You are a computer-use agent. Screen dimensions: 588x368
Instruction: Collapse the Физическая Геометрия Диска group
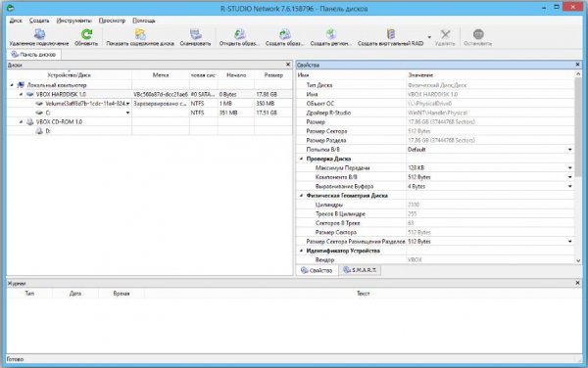(301, 196)
